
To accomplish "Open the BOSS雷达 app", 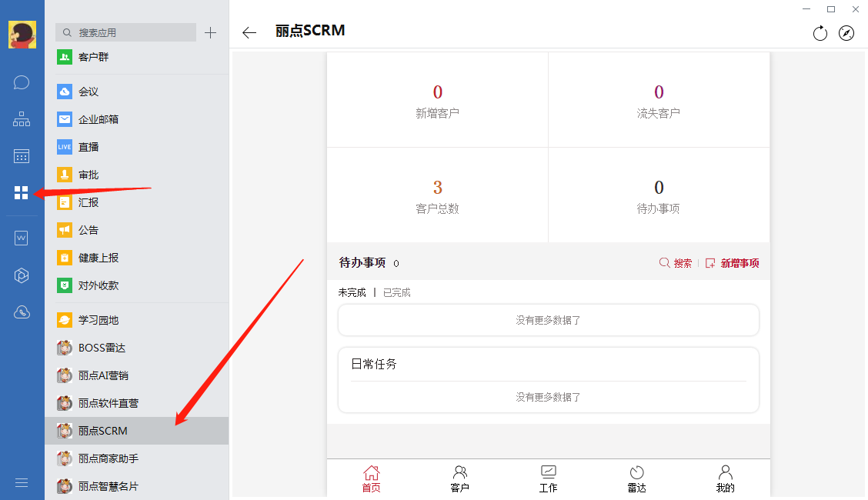I will [x=137, y=348].
